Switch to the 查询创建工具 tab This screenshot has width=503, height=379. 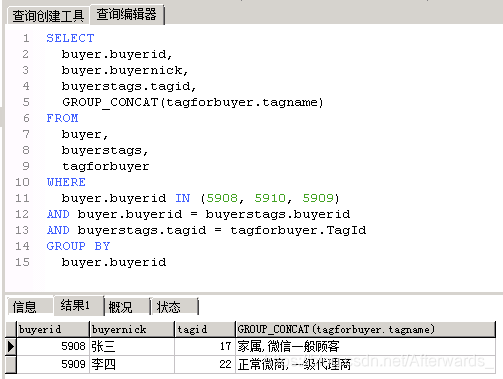click(x=48, y=16)
